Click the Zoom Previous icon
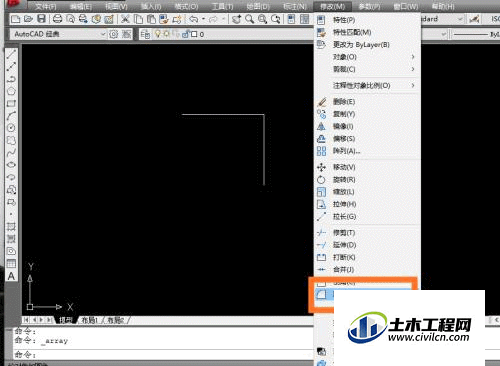500x366 pixels. tap(276, 19)
